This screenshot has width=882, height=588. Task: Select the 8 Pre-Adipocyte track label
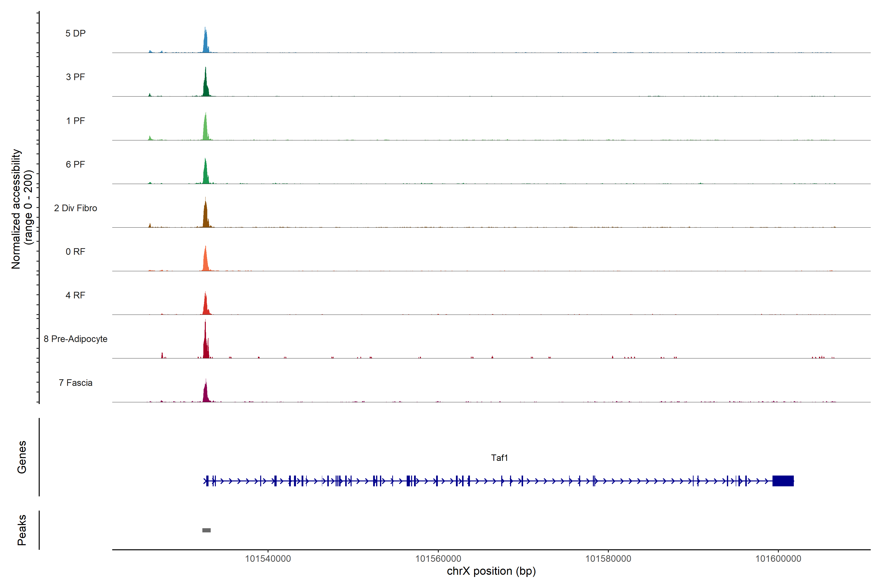75,339
